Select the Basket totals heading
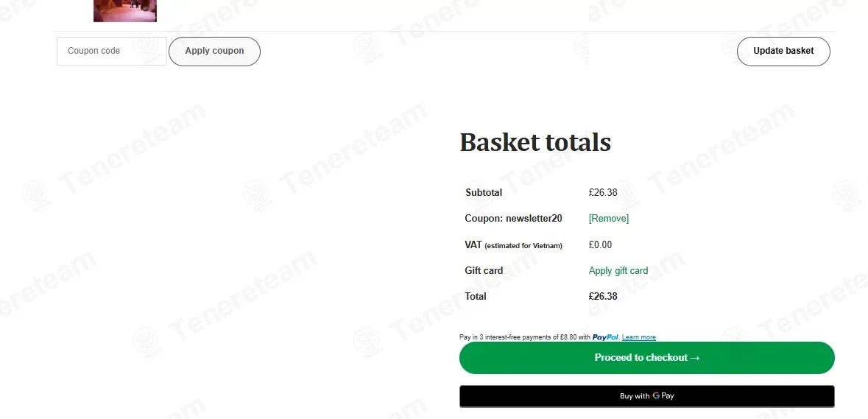Viewport: 868px width, 419px height. [x=535, y=142]
